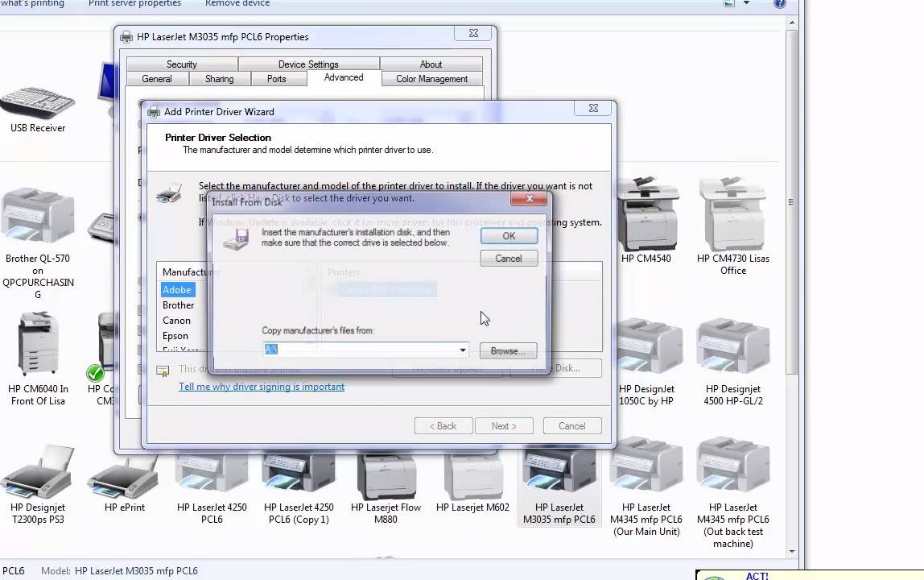The width and height of the screenshot is (924, 580).
Task: Click Print server properties in toolbar
Action: (134, 3)
